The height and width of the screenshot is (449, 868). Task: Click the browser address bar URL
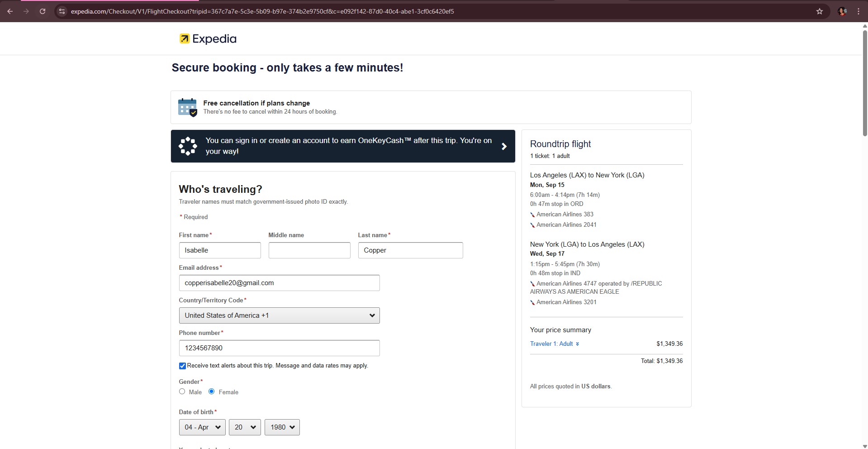tap(262, 11)
